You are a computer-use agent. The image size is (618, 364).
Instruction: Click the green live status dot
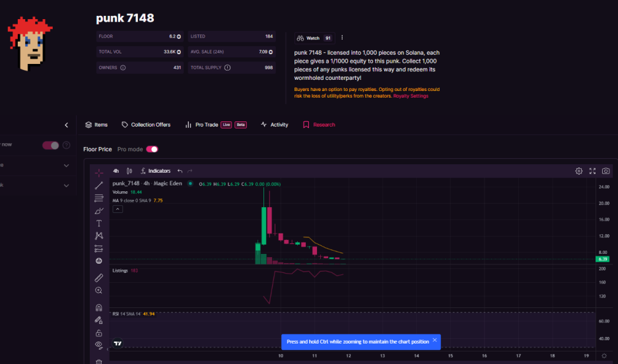pos(190,183)
